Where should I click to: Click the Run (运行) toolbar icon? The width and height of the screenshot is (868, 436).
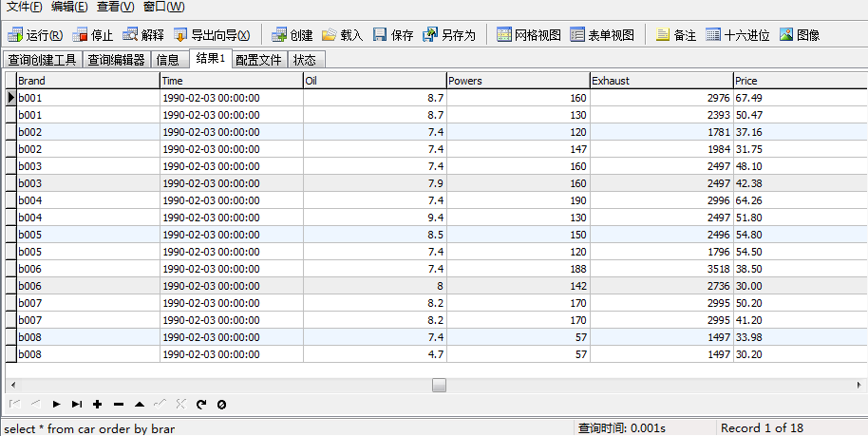coord(15,35)
